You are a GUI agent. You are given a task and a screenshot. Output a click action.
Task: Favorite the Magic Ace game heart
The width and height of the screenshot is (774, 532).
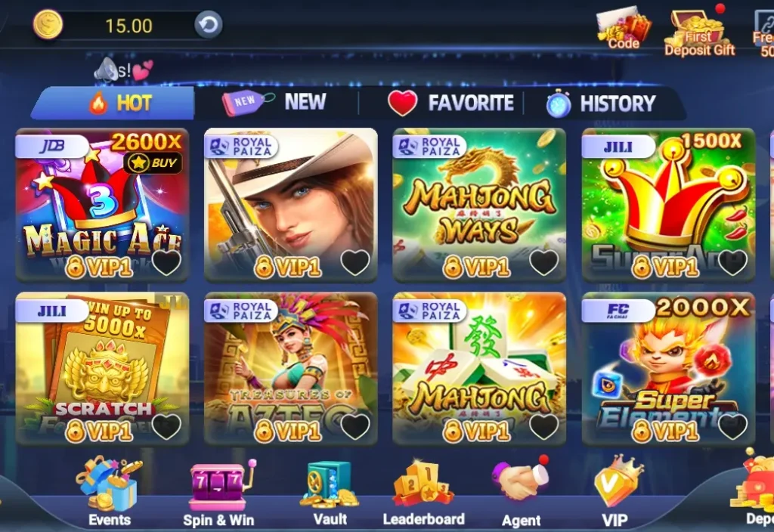click(x=167, y=262)
